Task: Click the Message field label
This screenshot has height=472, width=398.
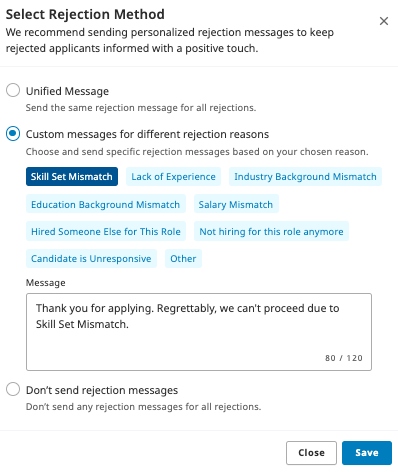Action: tap(46, 283)
